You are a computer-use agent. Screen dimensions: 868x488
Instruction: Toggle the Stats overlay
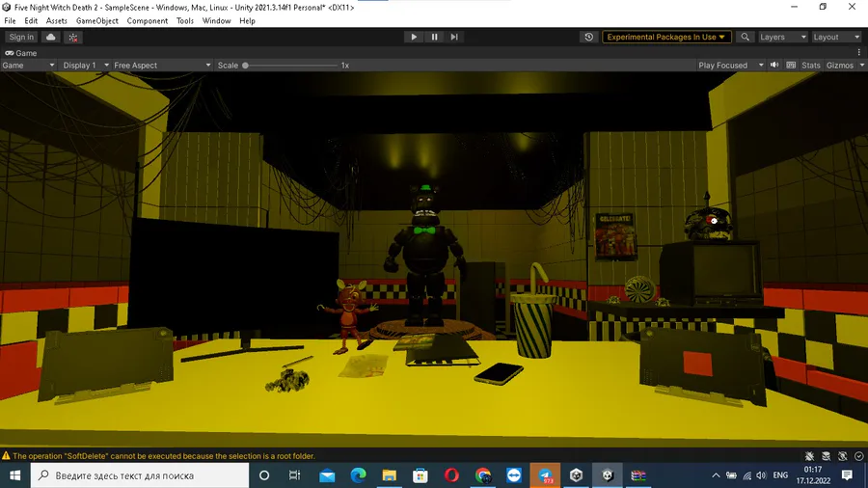(x=810, y=66)
